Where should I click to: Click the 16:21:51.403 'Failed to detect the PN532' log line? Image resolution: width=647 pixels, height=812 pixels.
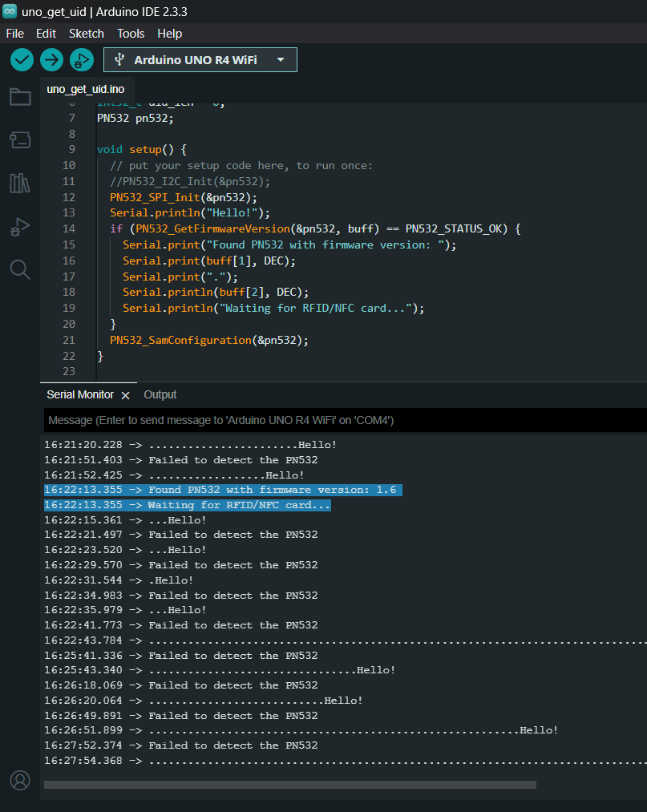tap(180, 460)
